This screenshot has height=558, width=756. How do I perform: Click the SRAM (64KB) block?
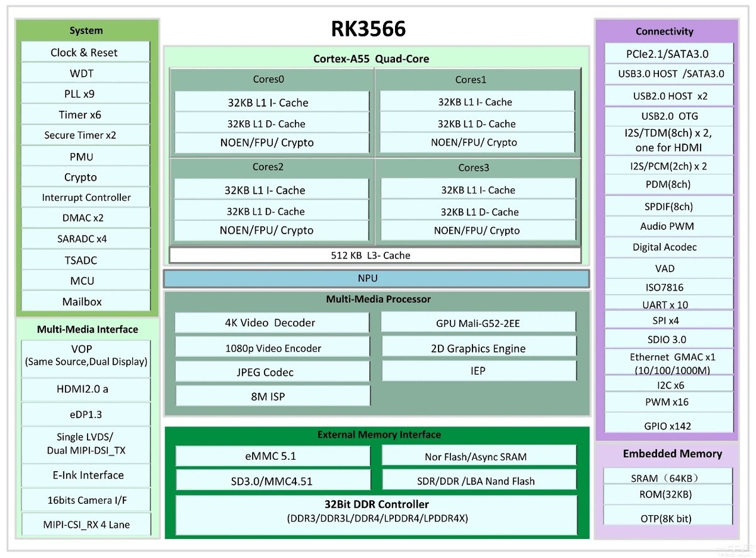tap(668, 477)
